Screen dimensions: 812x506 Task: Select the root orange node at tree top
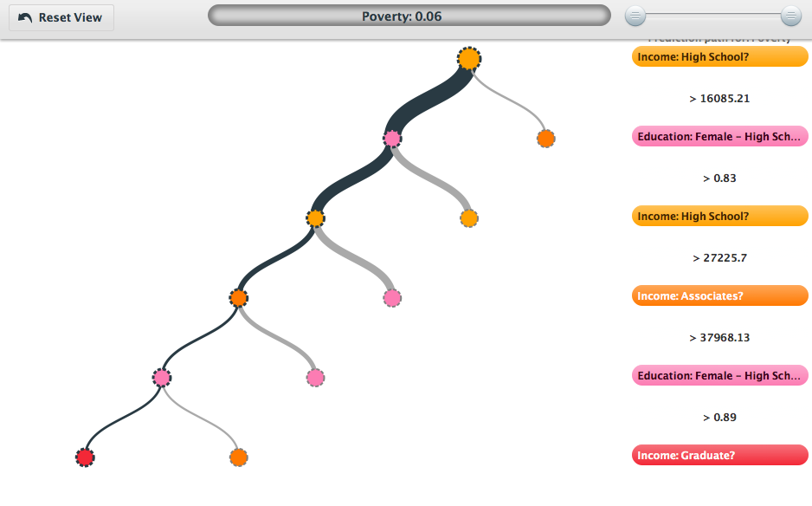click(x=468, y=59)
